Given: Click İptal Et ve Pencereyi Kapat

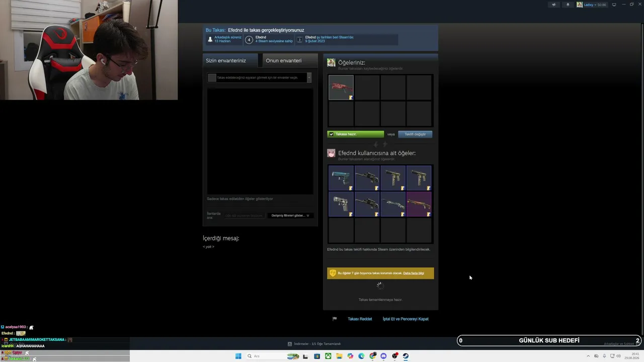Looking at the screenshot, I should click(406, 319).
